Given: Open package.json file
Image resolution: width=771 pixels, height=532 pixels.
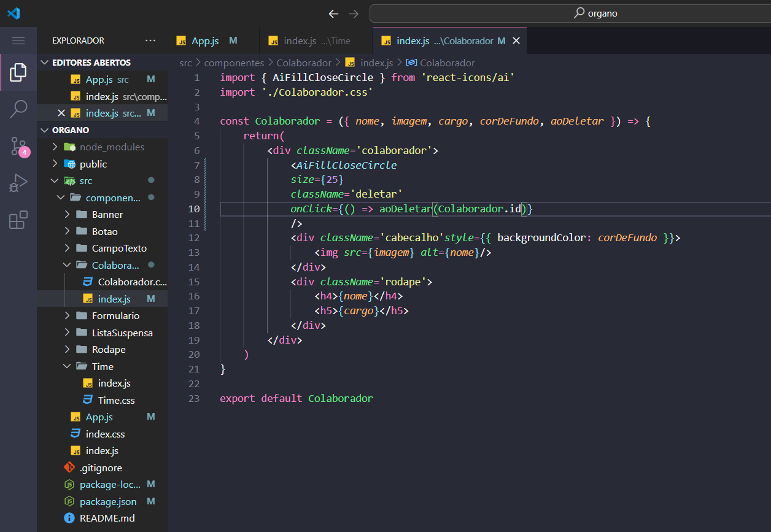Looking at the screenshot, I should pyautogui.click(x=102, y=501).
